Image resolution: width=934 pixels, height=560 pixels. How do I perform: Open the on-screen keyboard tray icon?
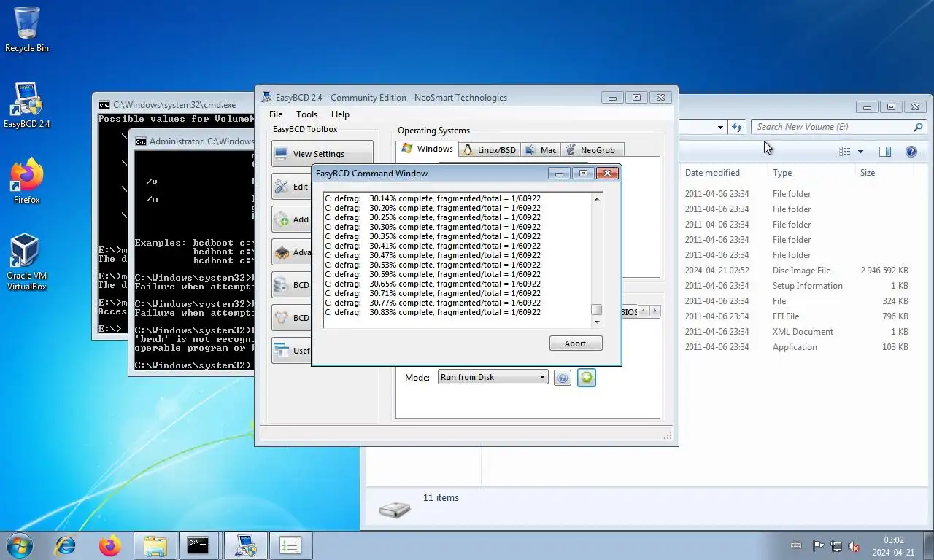[797, 546]
